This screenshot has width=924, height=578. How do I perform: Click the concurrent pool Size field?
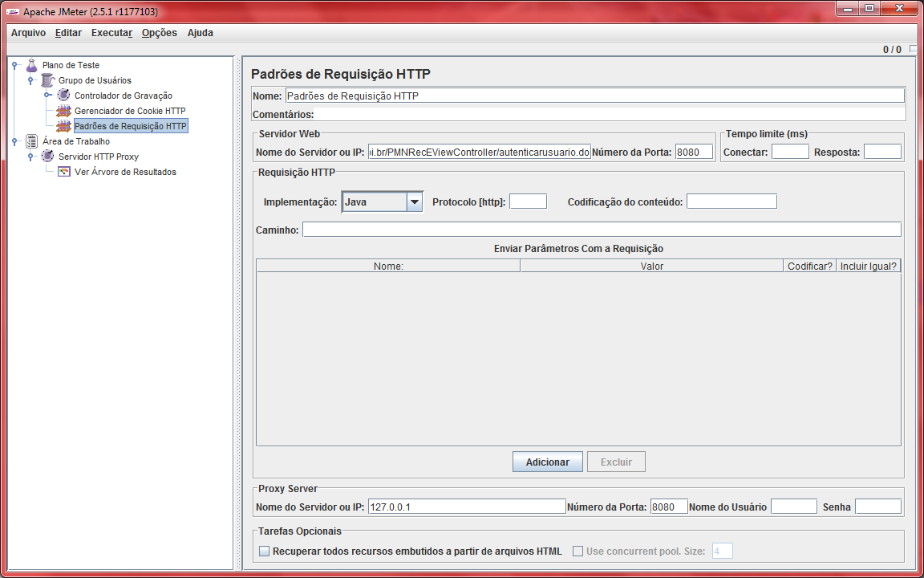(723, 552)
